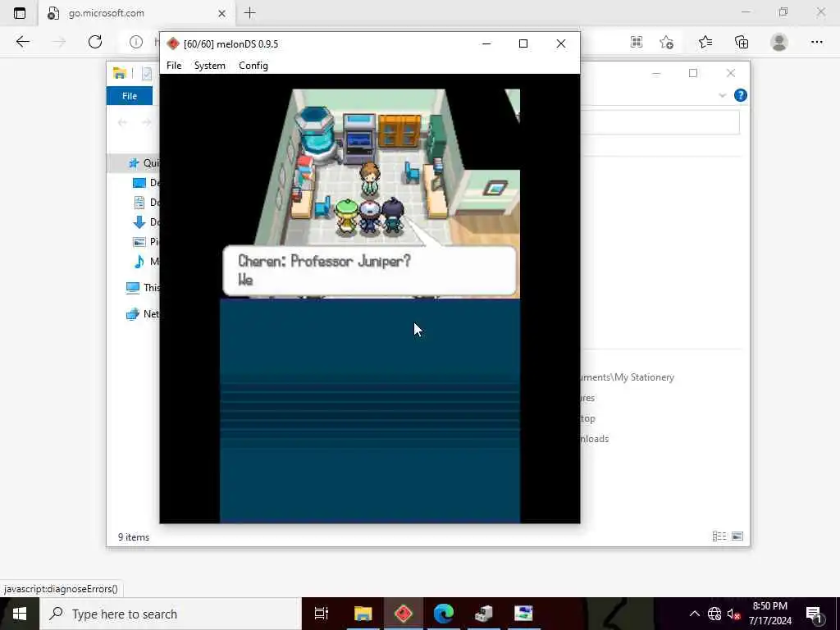840x630 pixels.
Task: Click the muted volume tray icon
Action: pyautogui.click(x=733, y=614)
